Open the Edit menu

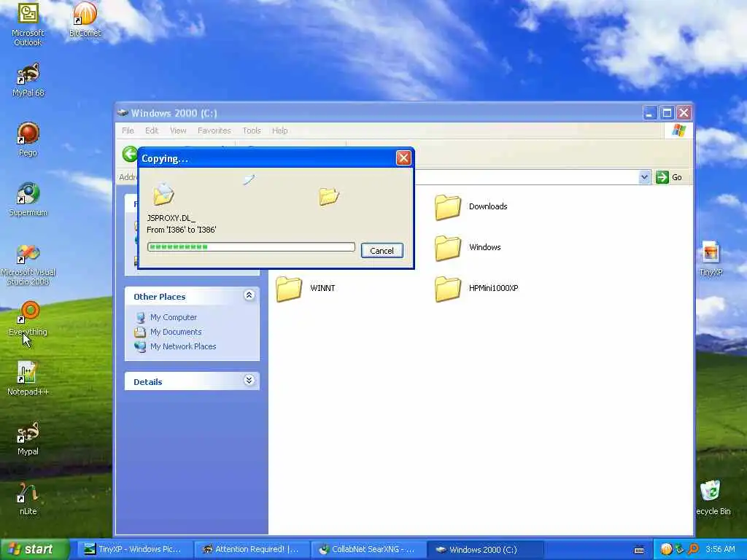coord(152,131)
